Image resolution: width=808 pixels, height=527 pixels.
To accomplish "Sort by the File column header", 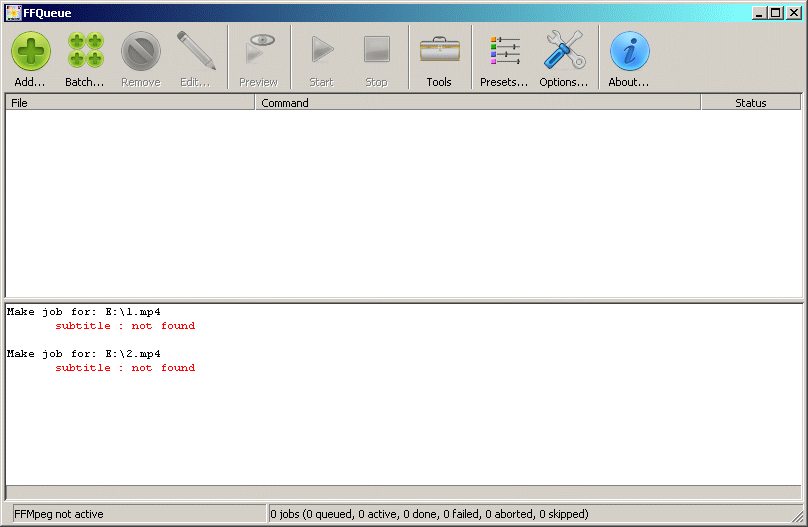I will [130, 103].
